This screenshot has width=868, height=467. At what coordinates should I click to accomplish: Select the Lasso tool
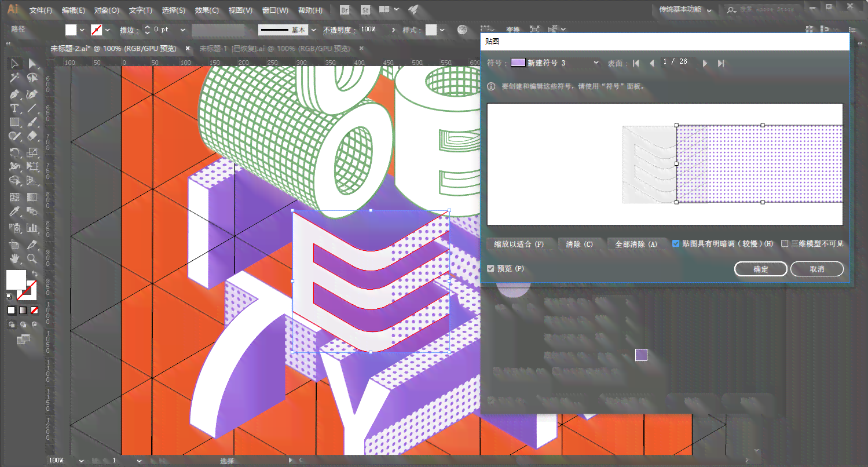pyautogui.click(x=32, y=78)
